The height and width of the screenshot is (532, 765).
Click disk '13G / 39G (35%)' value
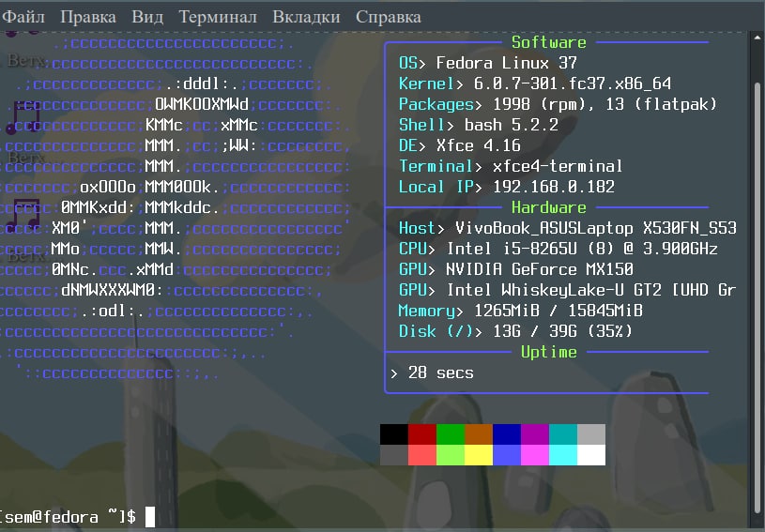point(562,331)
